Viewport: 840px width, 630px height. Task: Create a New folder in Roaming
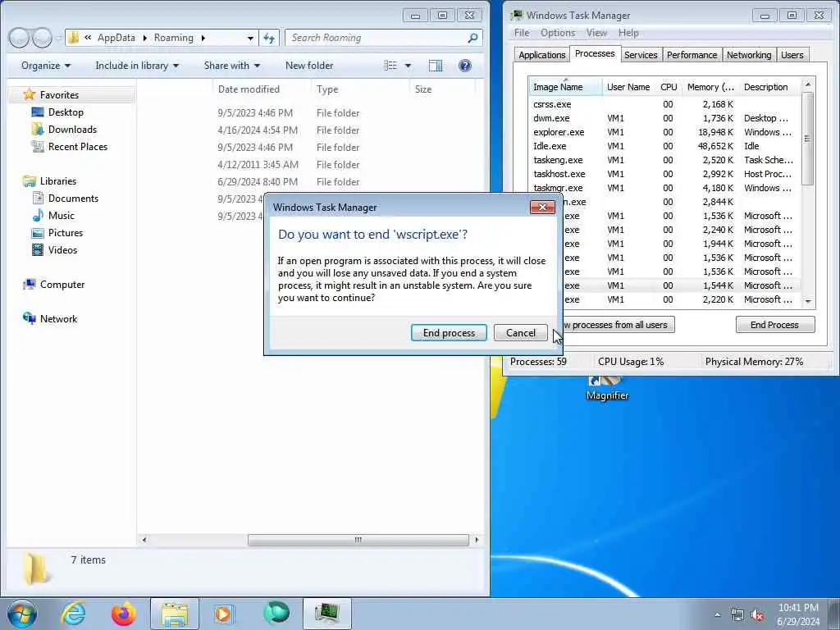309,66
